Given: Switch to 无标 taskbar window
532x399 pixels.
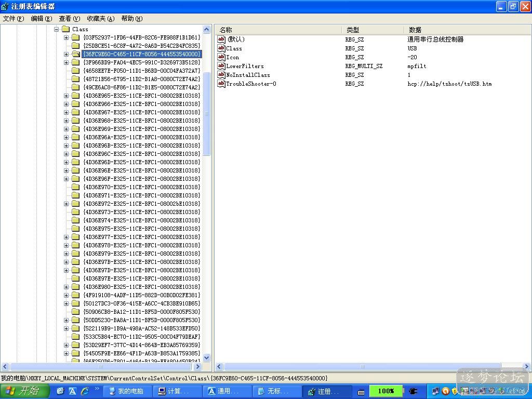Looking at the screenshot, I should pos(277,391).
